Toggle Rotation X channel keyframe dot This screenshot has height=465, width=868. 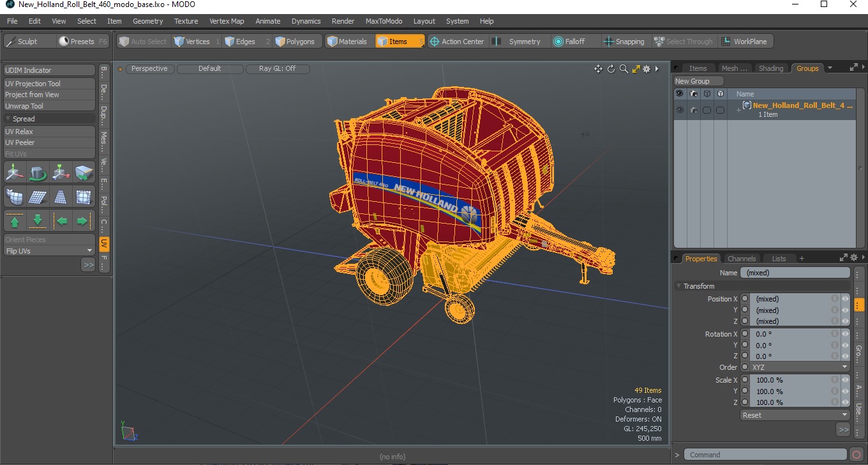tap(745, 334)
